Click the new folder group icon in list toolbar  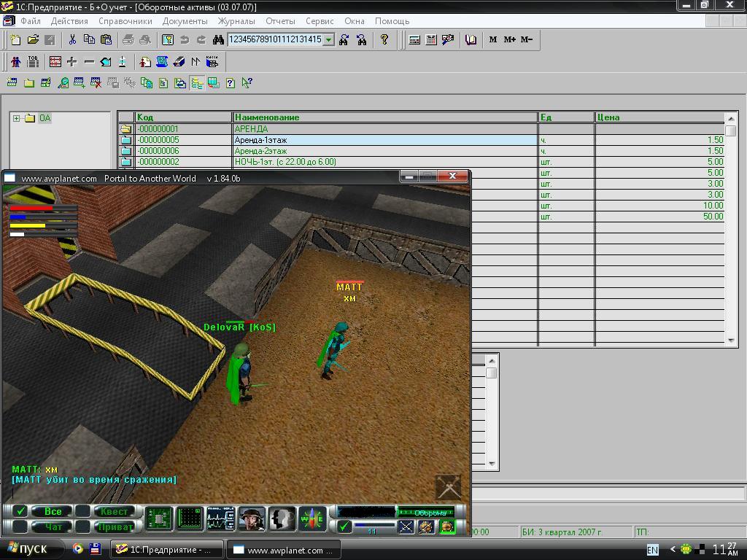[x=29, y=83]
